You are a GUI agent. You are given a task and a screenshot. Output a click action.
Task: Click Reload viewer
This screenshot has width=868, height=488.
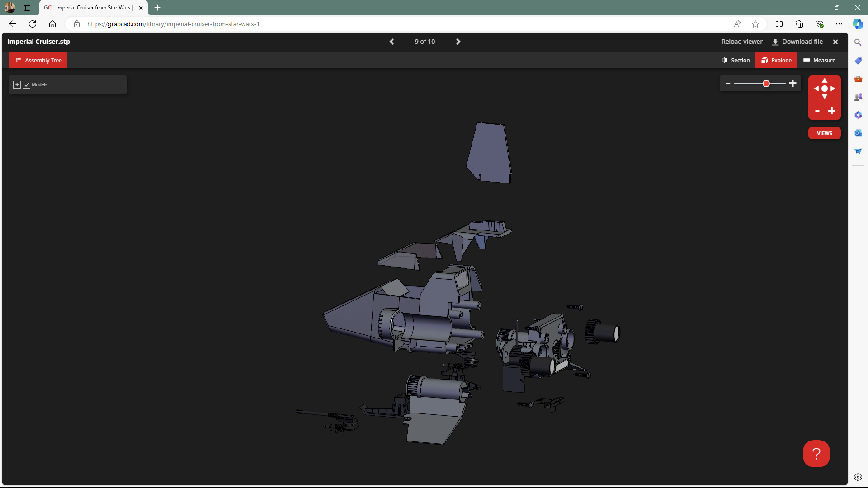(742, 42)
